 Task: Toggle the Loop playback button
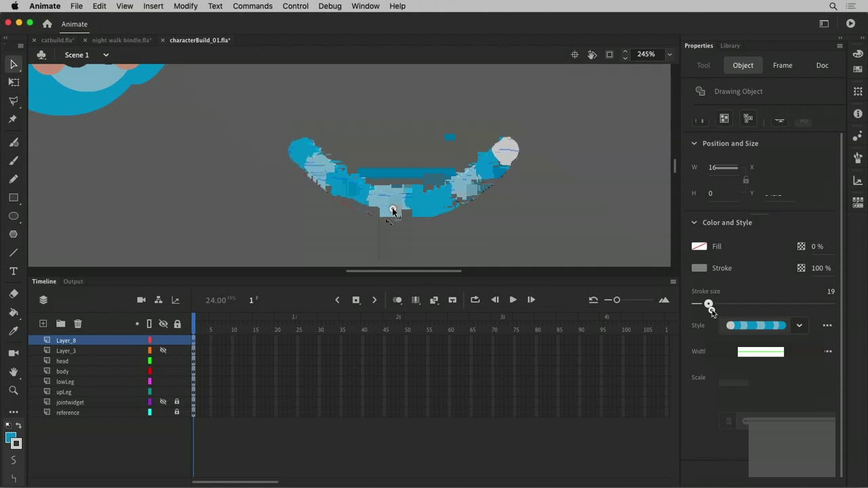pyautogui.click(x=475, y=300)
